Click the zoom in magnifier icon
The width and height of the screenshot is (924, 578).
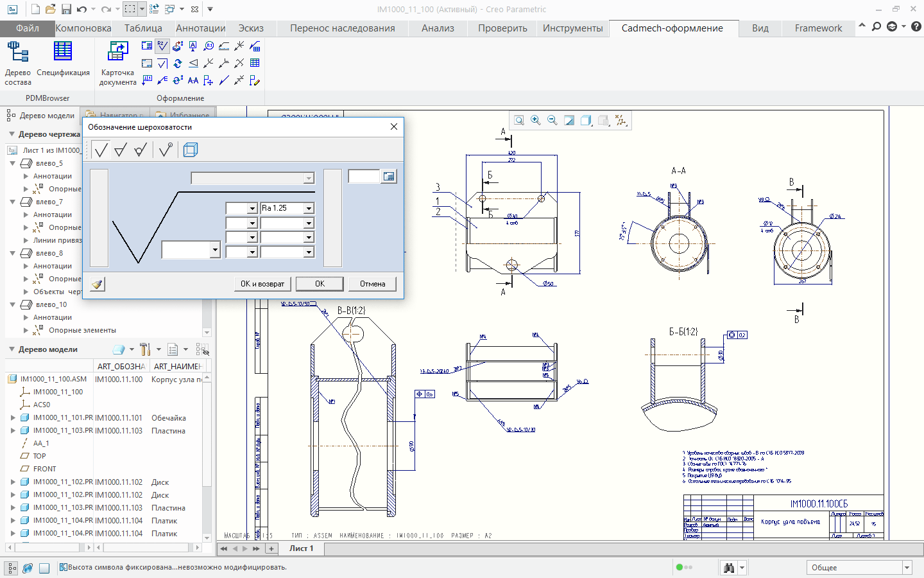click(x=536, y=121)
